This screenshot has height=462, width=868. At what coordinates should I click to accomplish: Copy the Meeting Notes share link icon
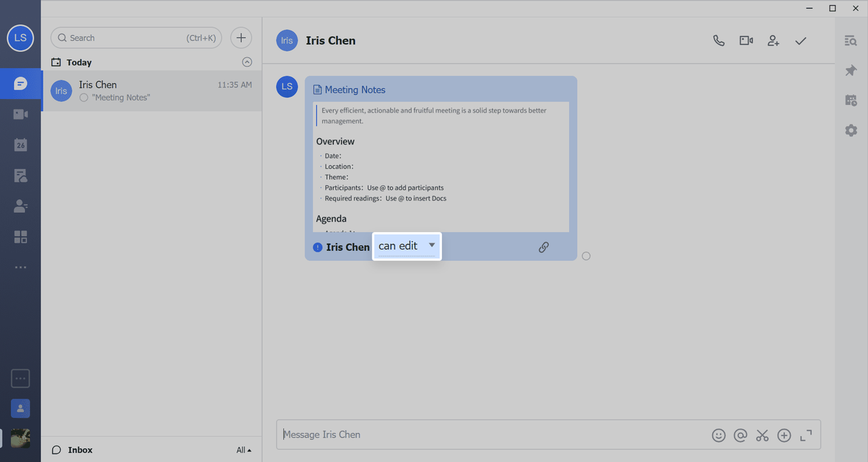pos(543,248)
